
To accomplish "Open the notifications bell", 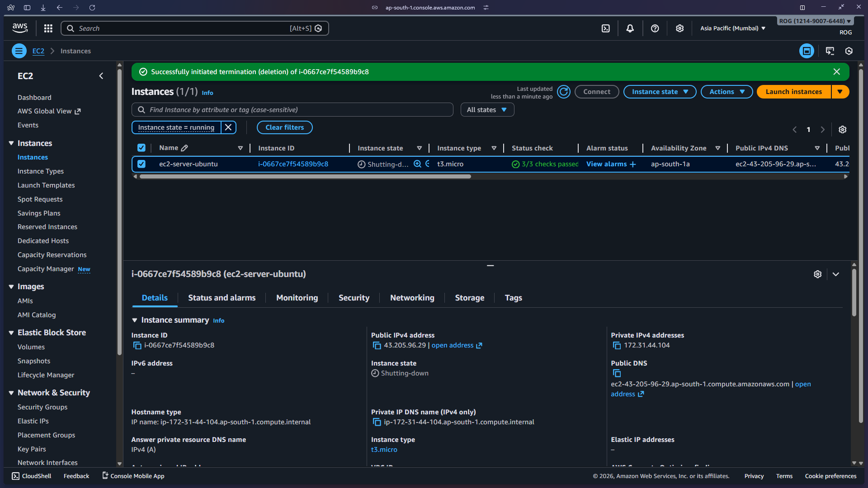I will tap(630, 28).
